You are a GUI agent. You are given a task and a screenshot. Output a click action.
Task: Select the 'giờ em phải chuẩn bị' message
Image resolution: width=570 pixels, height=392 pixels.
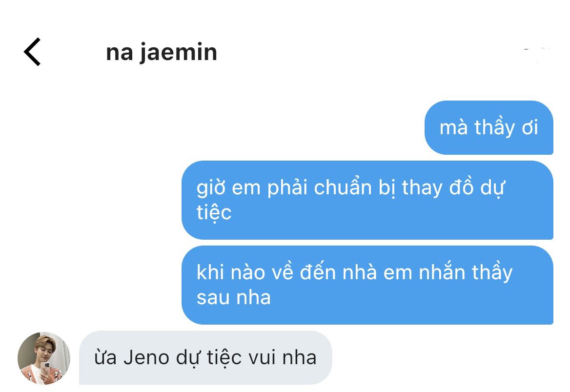pos(367,200)
